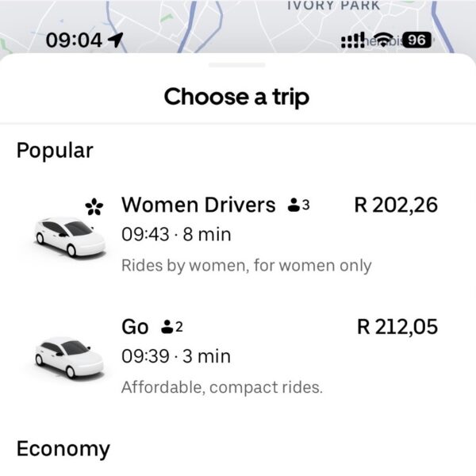The height and width of the screenshot is (476, 476).
Task: Tap the Choose a trip heading
Action: click(x=236, y=97)
